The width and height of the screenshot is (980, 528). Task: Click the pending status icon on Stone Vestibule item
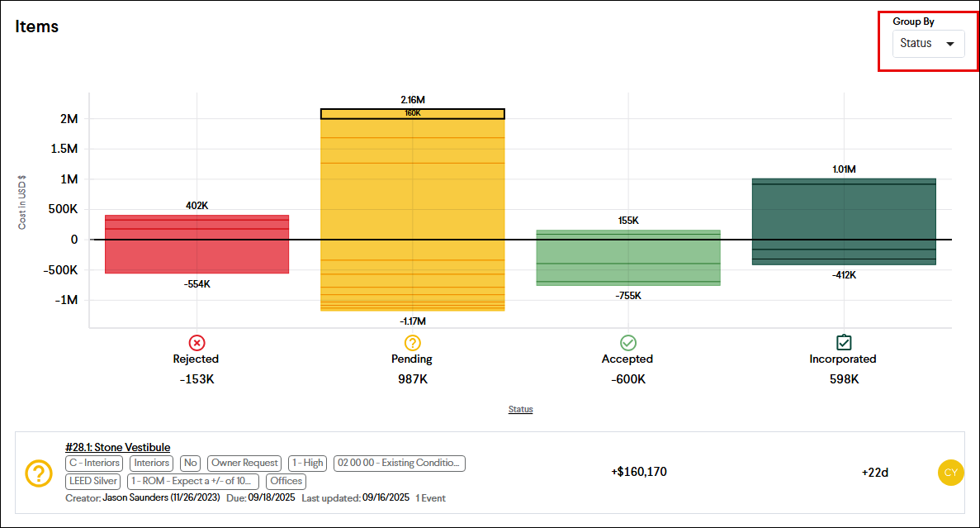[39, 473]
